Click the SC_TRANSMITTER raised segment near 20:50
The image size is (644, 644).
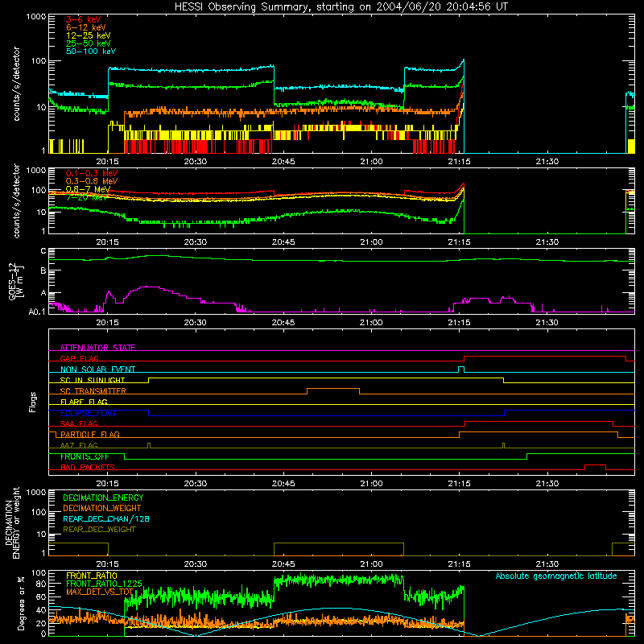coord(333,389)
